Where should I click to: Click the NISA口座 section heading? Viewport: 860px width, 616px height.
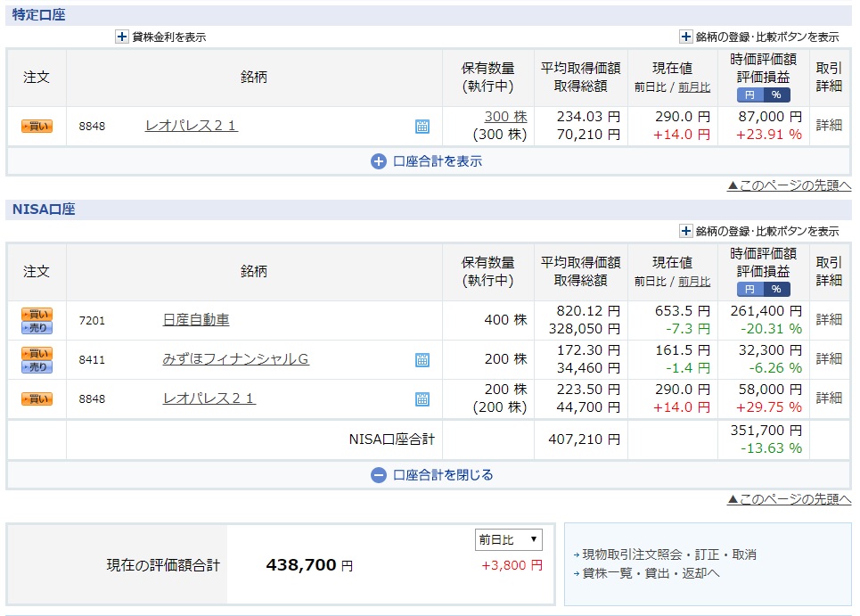click(44, 209)
